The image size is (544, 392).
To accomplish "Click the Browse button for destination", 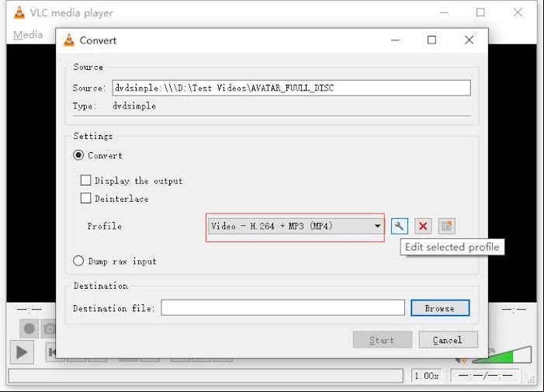I will (440, 308).
